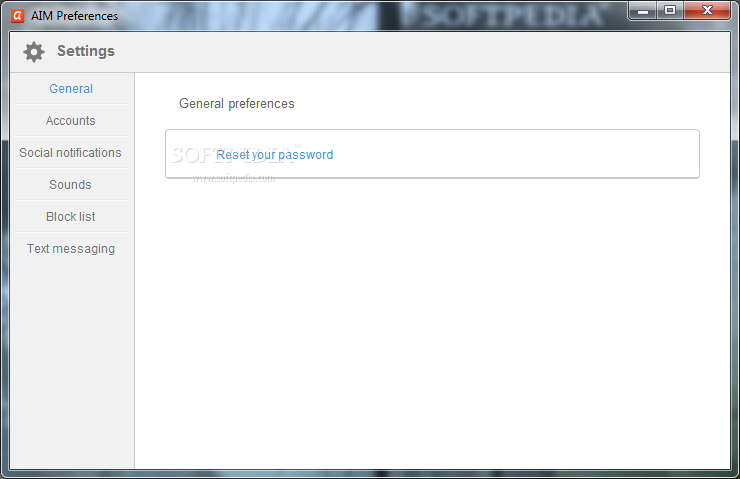Minimize the AIM Preferences window
Screen dimensions: 740x479
pyautogui.click(x=642, y=10)
